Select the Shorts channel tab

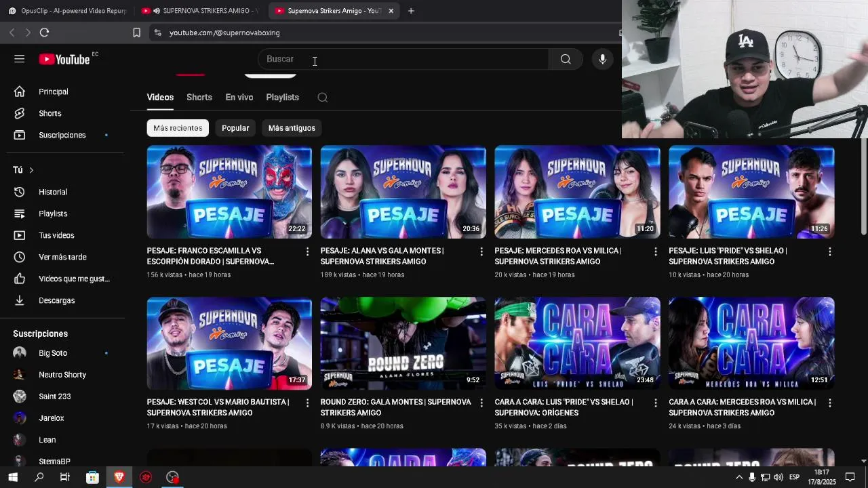[199, 98]
